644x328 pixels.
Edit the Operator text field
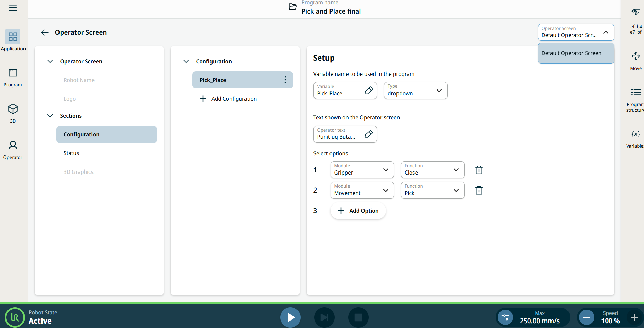point(368,134)
